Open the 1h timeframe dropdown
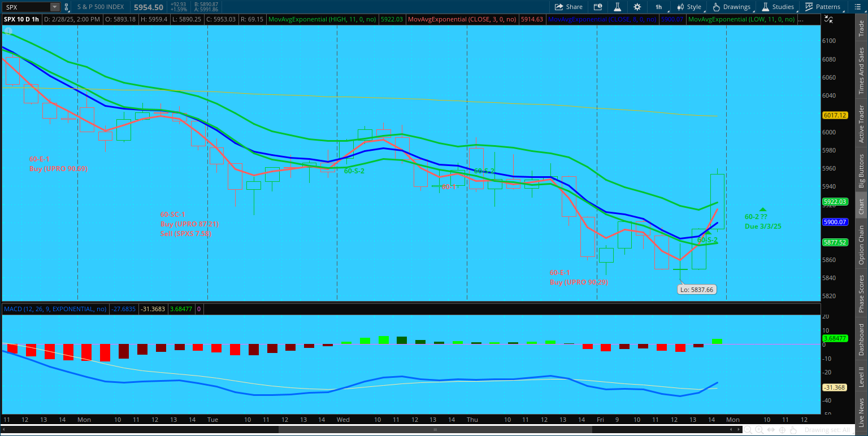Viewport: 868px width, 436px height. [659, 7]
